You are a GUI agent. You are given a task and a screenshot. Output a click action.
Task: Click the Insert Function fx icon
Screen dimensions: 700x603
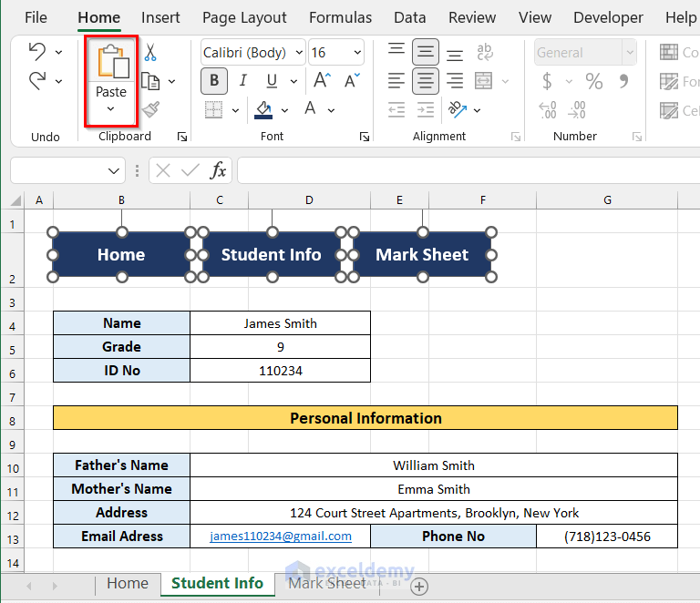coord(219,170)
